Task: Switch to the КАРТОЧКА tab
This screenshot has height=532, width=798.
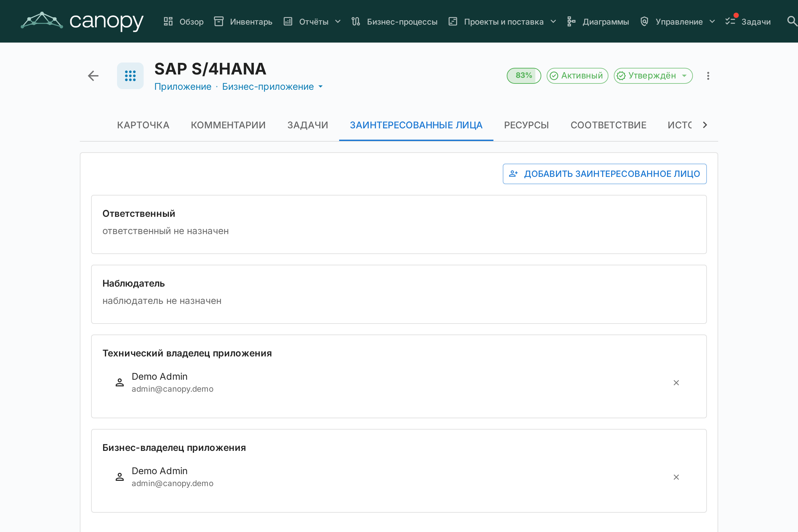Action: point(143,125)
